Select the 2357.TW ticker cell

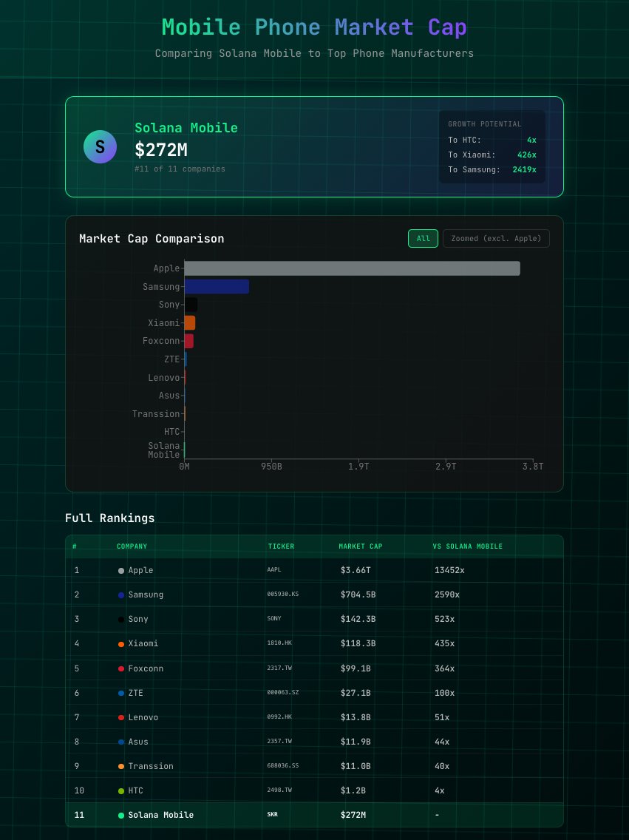(x=279, y=741)
